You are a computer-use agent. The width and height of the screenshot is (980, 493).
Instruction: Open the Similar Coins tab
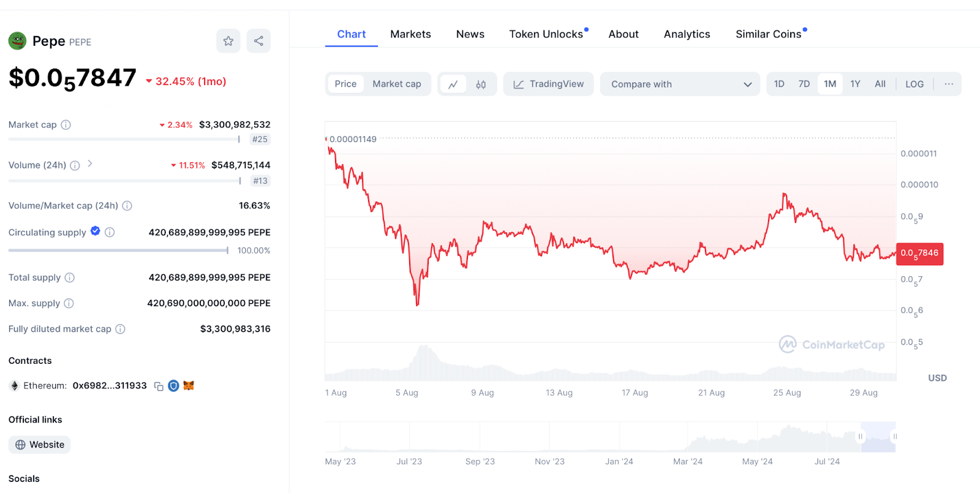769,34
